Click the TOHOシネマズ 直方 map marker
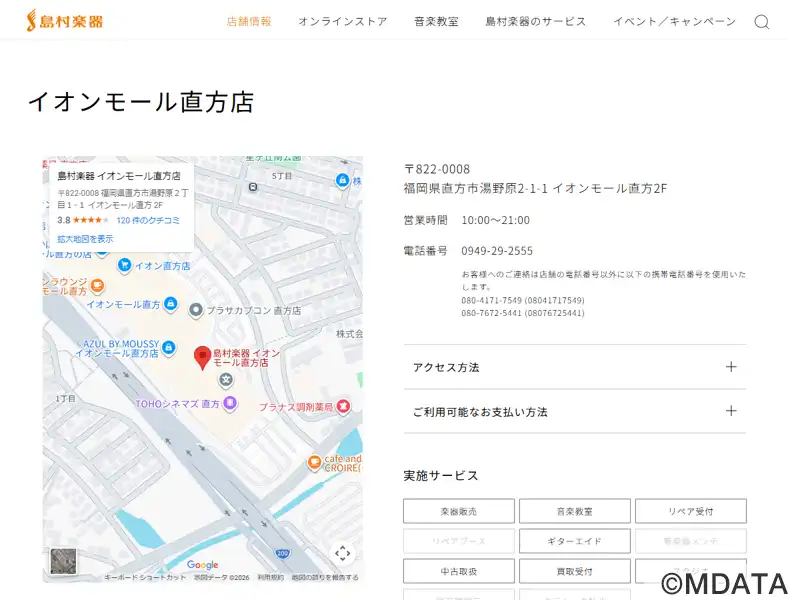 (x=230, y=404)
